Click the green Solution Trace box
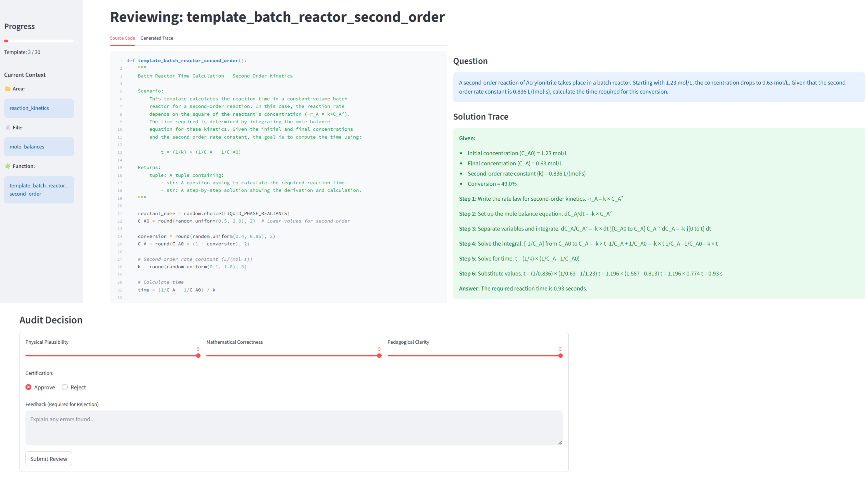The height and width of the screenshot is (488, 868). 658,213
